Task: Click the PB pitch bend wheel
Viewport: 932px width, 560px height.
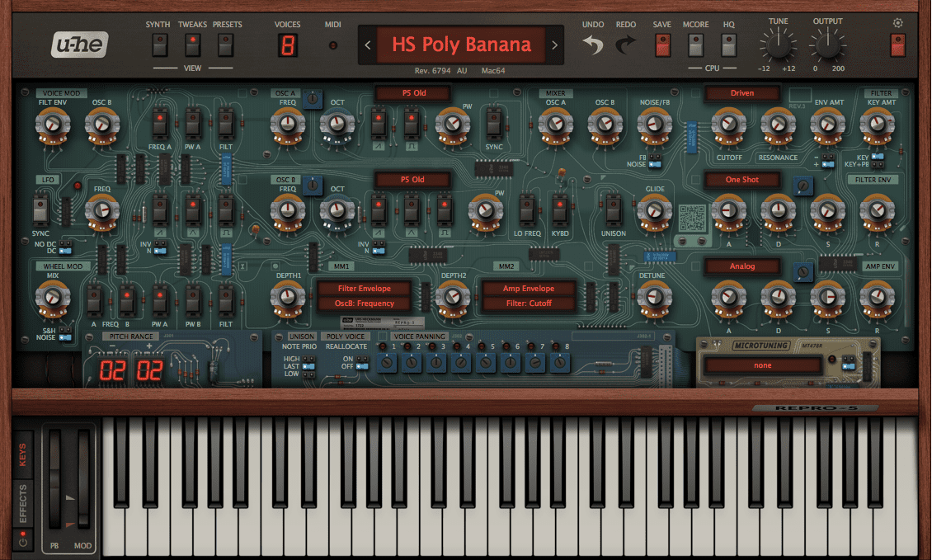Action: pos(54,479)
